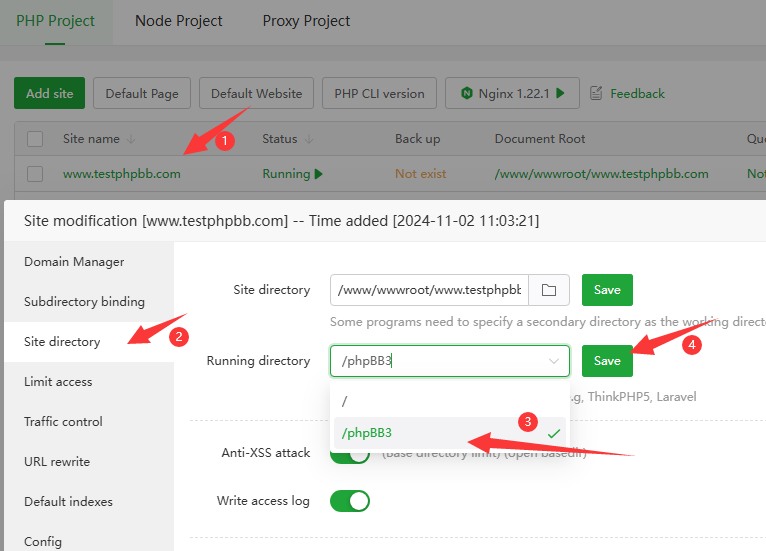
Task: Open folder browser for Site directory
Action: (x=549, y=290)
